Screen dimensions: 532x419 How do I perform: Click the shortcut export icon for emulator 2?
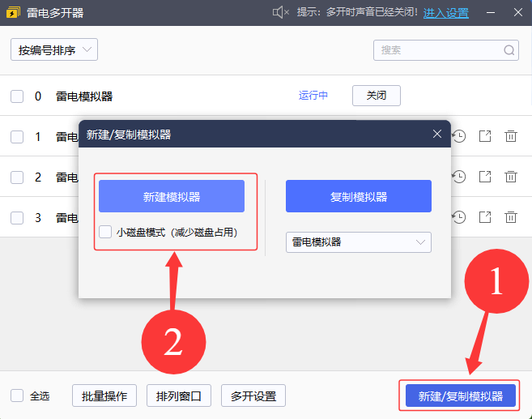point(485,177)
